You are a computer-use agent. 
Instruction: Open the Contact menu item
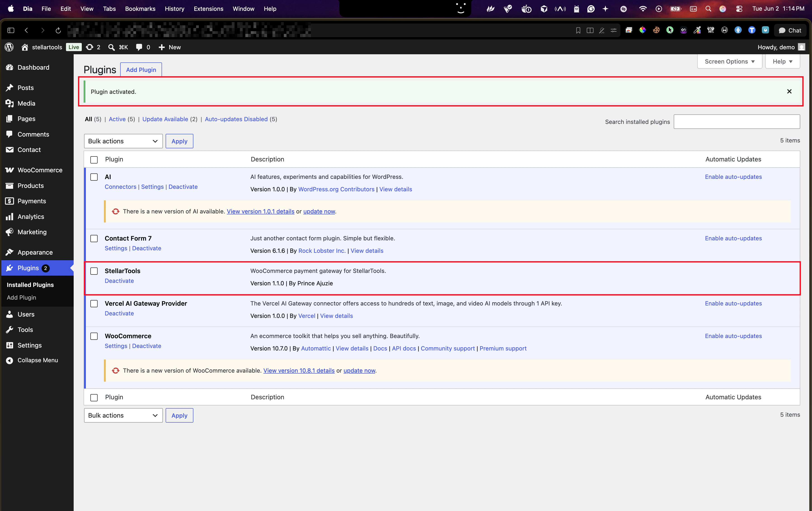29,149
